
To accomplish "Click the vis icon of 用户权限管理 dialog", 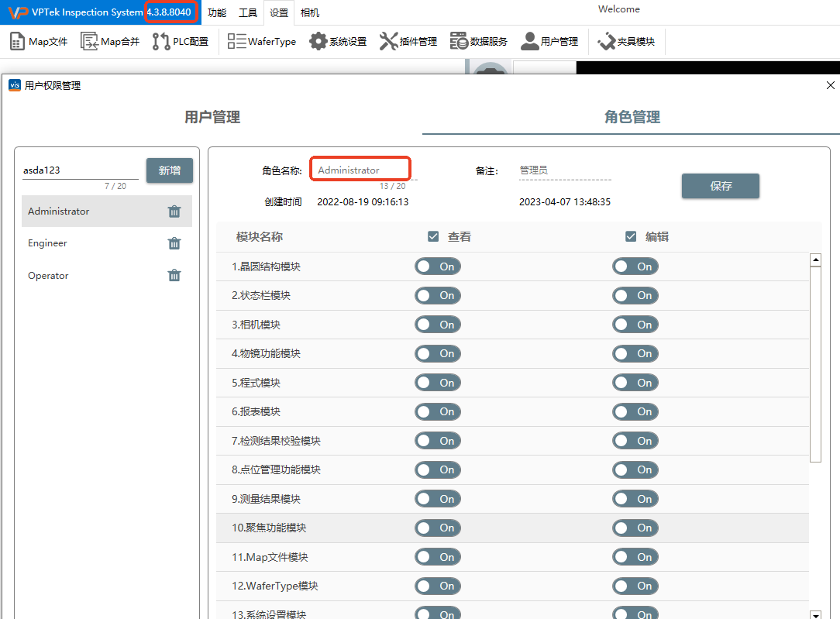I will click(15, 85).
